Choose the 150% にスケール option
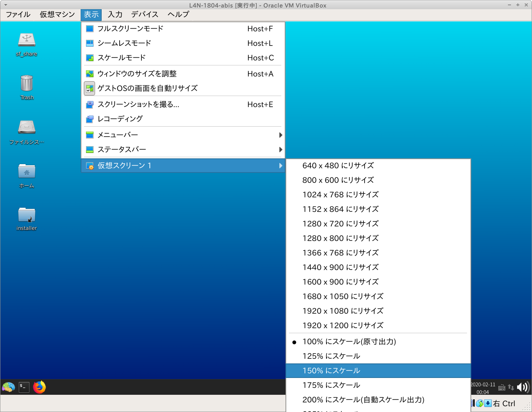 click(x=331, y=371)
